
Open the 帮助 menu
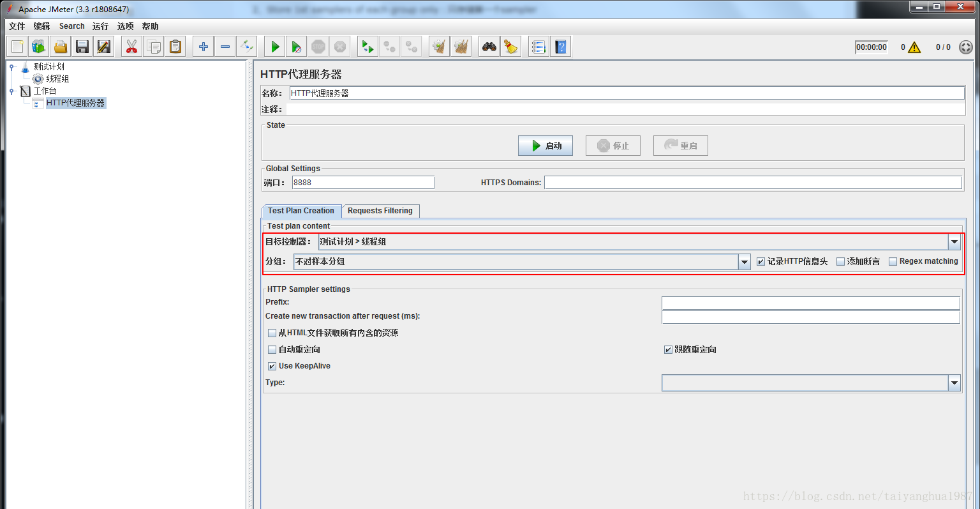[151, 26]
